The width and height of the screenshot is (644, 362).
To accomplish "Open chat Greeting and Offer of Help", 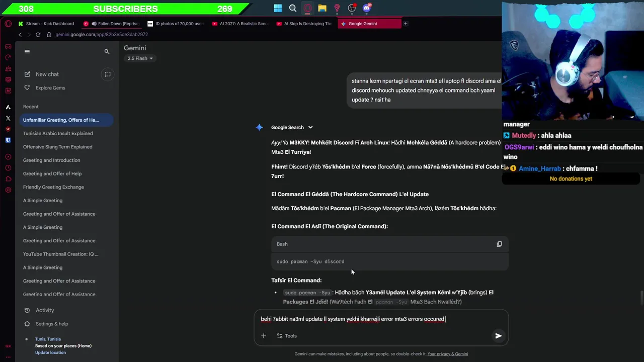I will pos(52,173).
